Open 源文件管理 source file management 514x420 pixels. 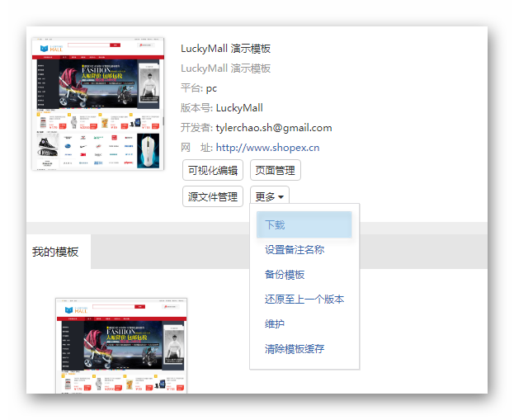212,196
